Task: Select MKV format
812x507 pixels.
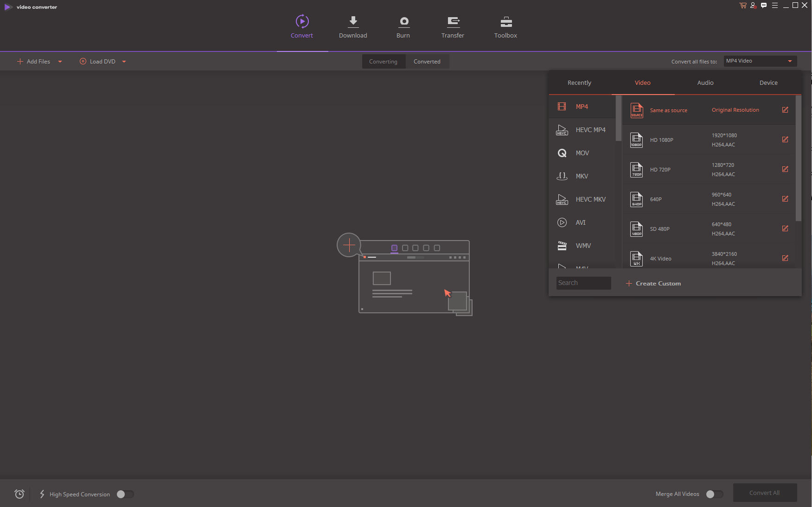Action: point(582,176)
